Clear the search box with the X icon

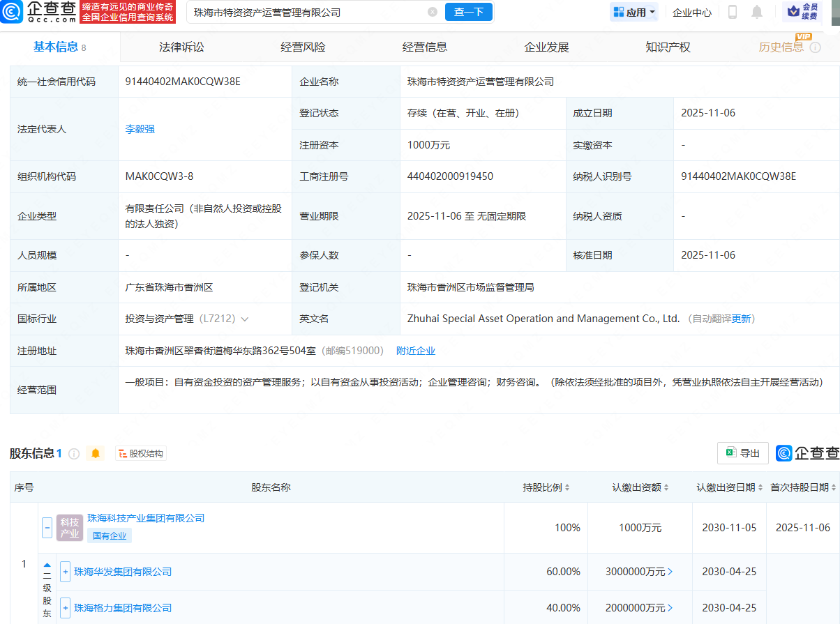[433, 12]
